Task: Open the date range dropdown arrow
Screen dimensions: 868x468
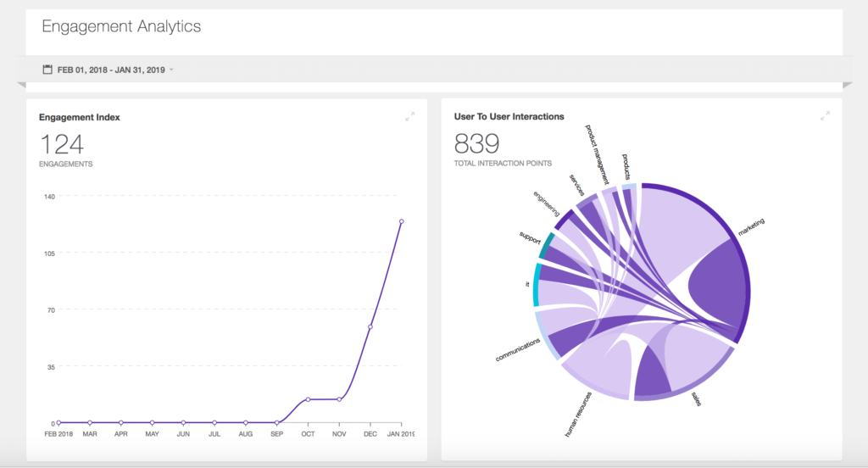Action: tap(171, 70)
